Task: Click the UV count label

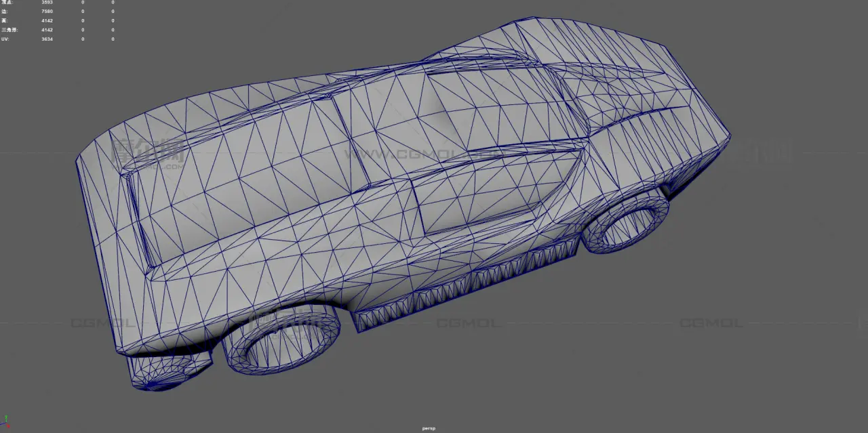Action: pos(5,39)
